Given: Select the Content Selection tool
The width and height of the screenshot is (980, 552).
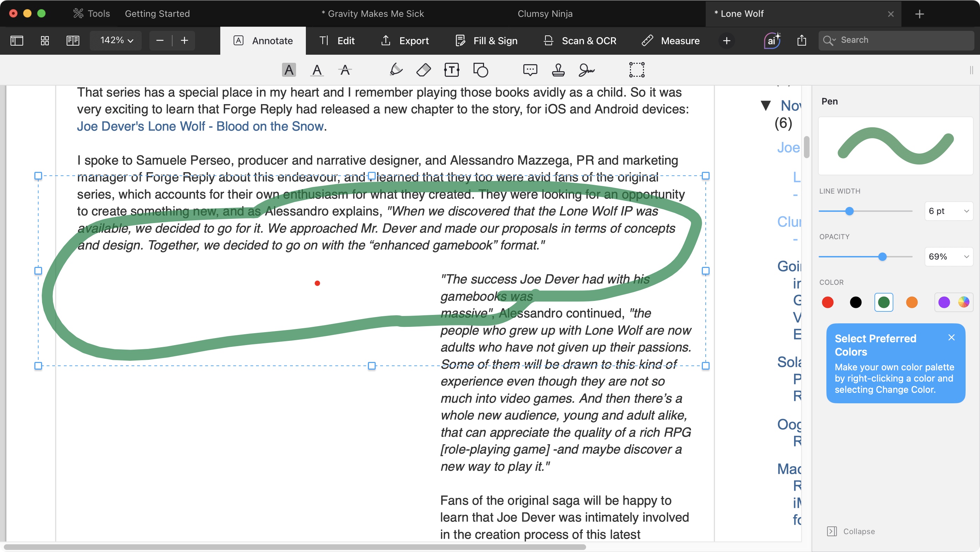Looking at the screenshot, I should 637,70.
